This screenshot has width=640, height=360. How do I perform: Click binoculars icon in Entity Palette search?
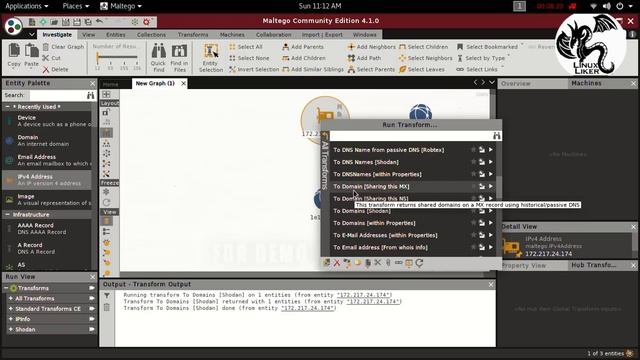(x=91, y=95)
